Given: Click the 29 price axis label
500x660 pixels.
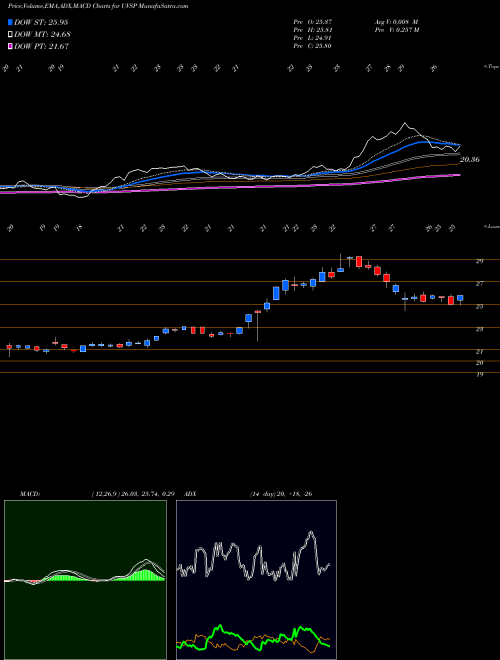Looking at the screenshot, I should point(479,261).
